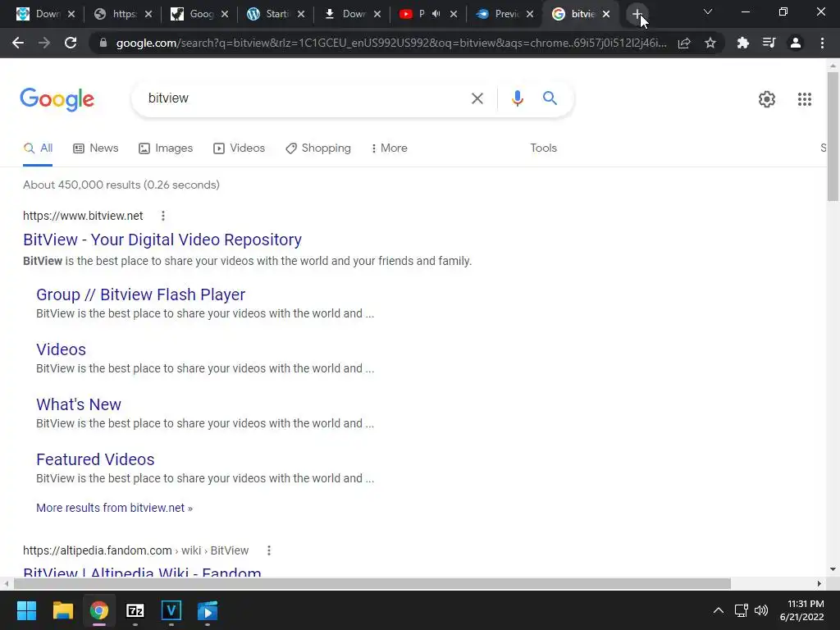The width and height of the screenshot is (840, 630).
Task: Share this page from the address bar
Action: click(x=684, y=43)
